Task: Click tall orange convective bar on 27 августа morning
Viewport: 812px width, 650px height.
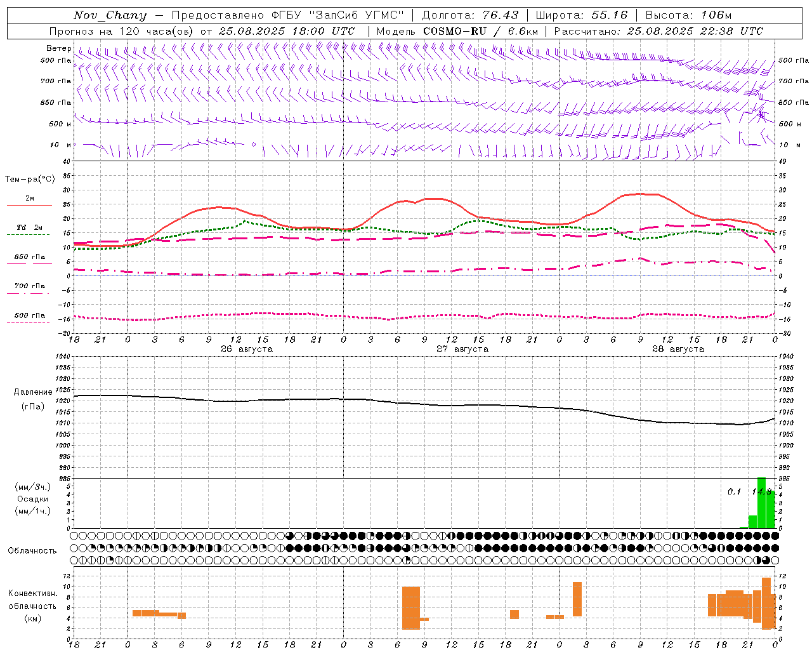Action: point(411,608)
